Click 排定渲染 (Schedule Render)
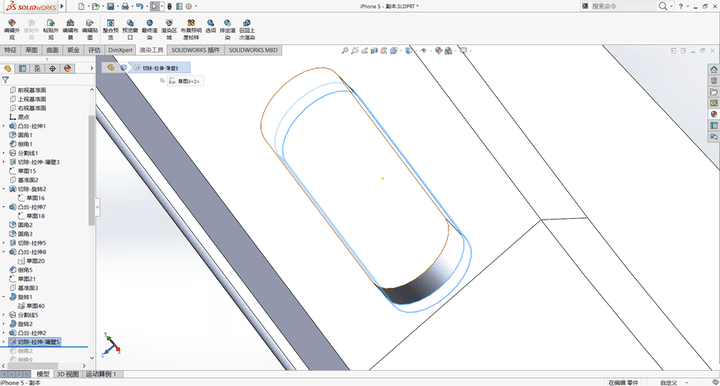 (x=227, y=29)
